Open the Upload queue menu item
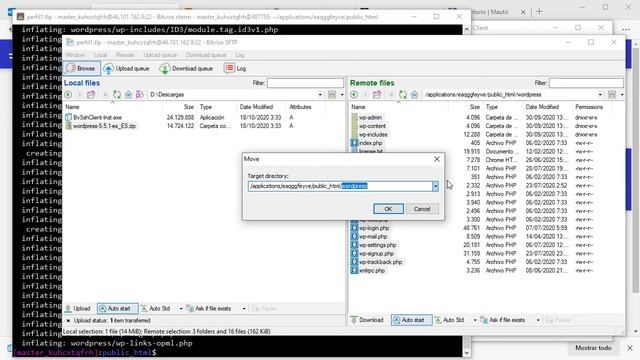Screen dimensions: 640x360 point(160,55)
